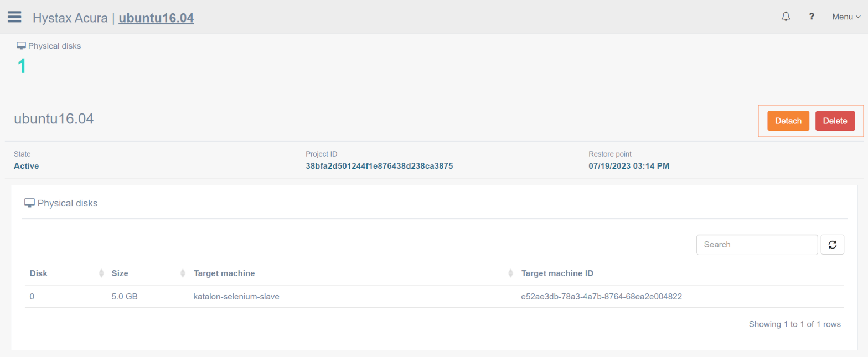Screen dimensions: 868x357
Task: Click the help question mark icon
Action: [x=812, y=17]
